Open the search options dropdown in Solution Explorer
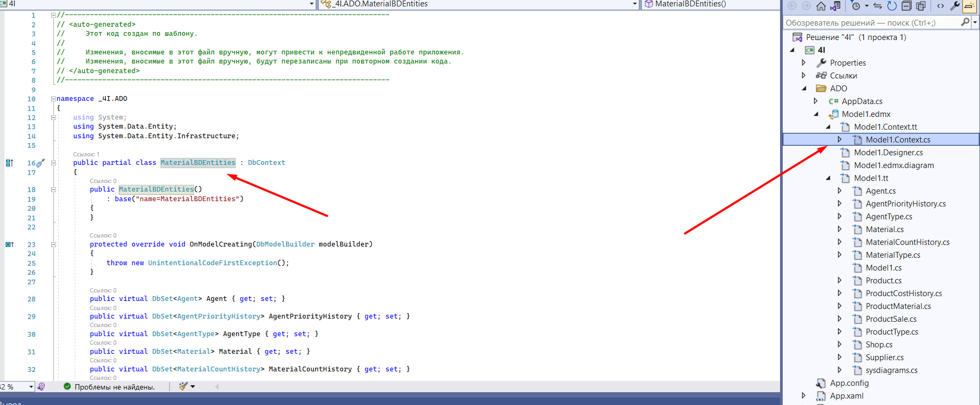The width and height of the screenshot is (980, 405). [975, 22]
